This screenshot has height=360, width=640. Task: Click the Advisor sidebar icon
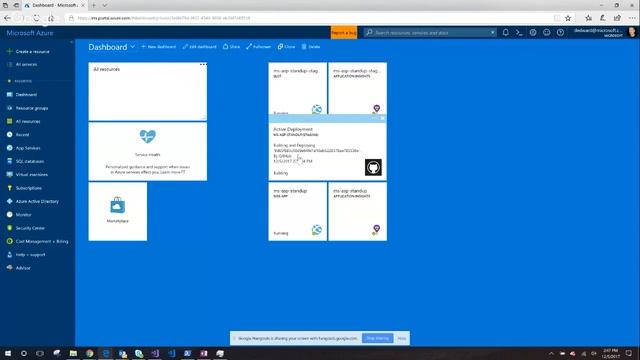coord(9,268)
